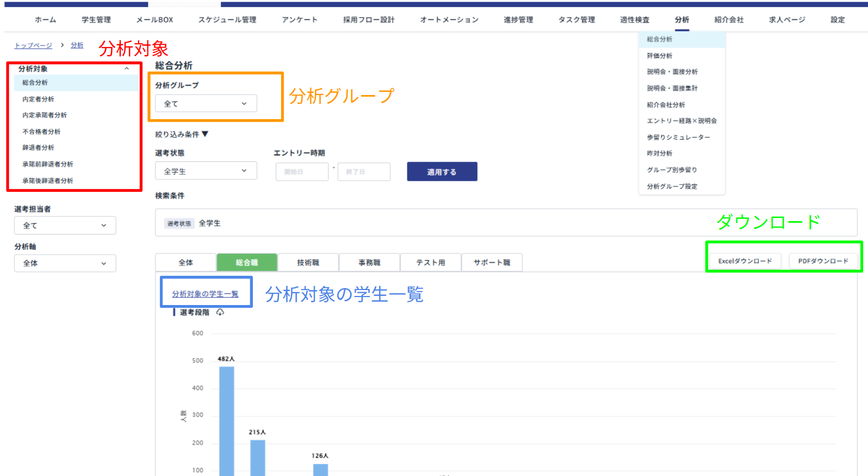This screenshot has width=868, height=476.
Task: Open スケジュール管理 in top navigation
Action: click(x=227, y=20)
